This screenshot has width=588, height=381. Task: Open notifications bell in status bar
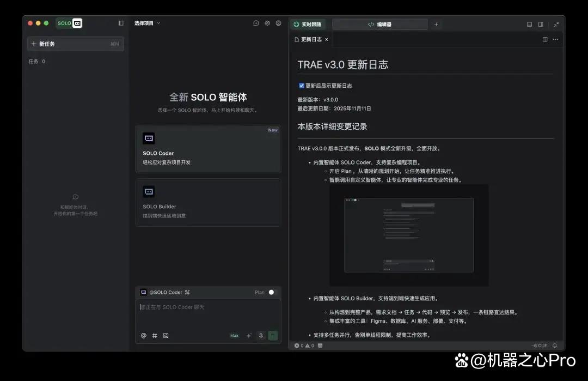point(555,346)
